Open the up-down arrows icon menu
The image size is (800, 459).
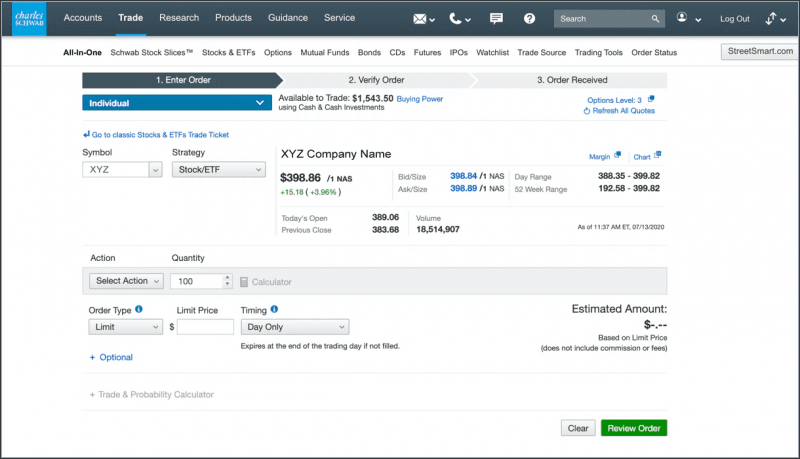click(x=776, y=19)
